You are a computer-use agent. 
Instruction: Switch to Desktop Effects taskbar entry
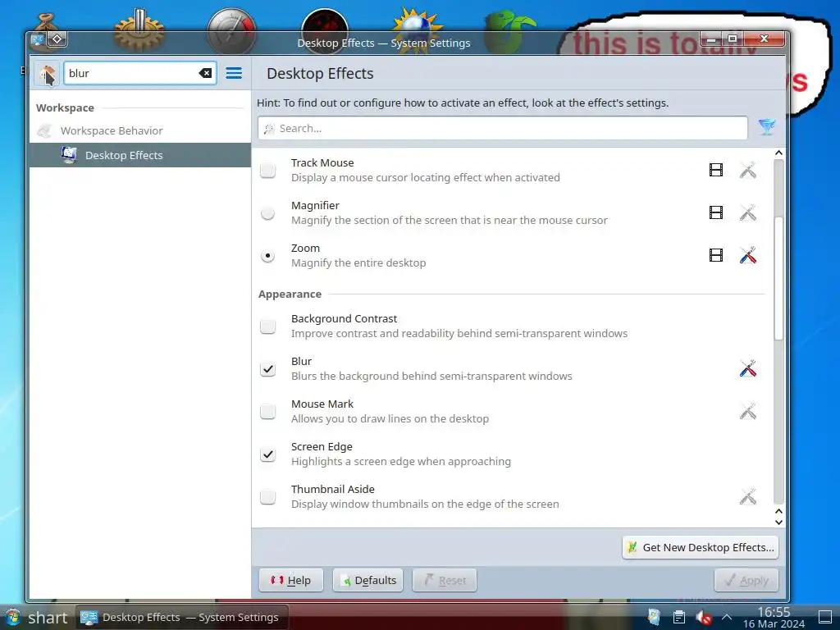[x=181, y=617]
